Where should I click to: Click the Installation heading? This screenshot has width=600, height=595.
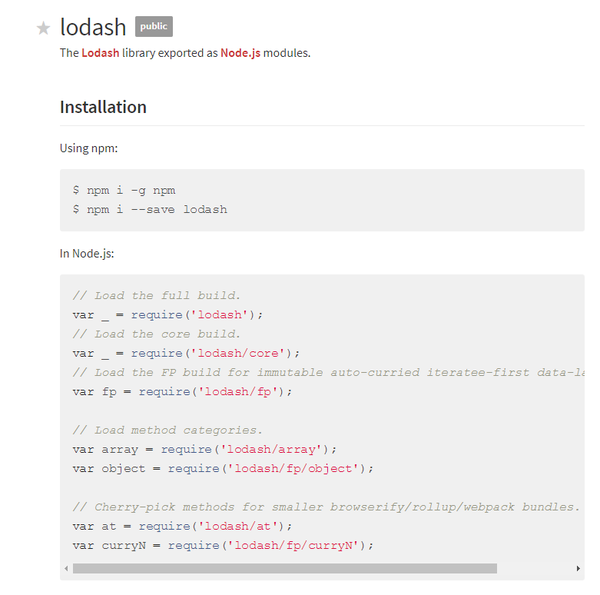coord(103,107)
